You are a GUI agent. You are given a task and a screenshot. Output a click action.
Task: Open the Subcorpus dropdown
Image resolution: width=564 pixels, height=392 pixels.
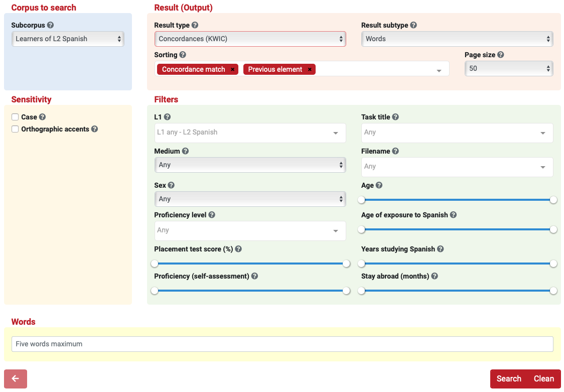tap(67, 39)
